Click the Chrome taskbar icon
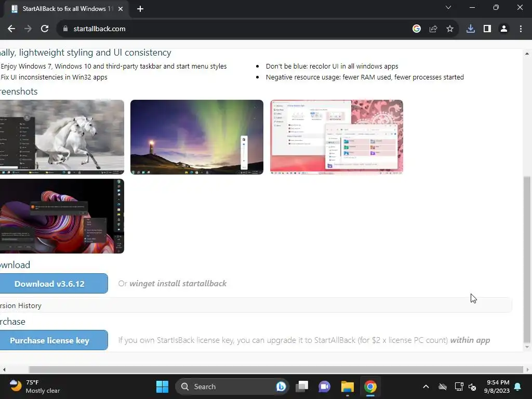Screen dimensions: 532x399 [x=370, y=387]
